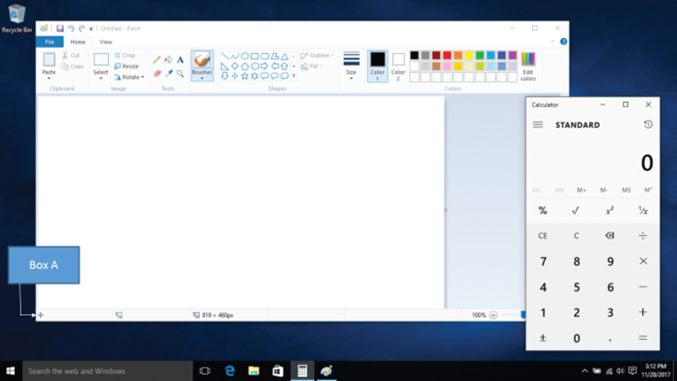Viewport: 677px width, 381px height.
Task: Open the Calculator hamburger menu
Action: [538, 125]
